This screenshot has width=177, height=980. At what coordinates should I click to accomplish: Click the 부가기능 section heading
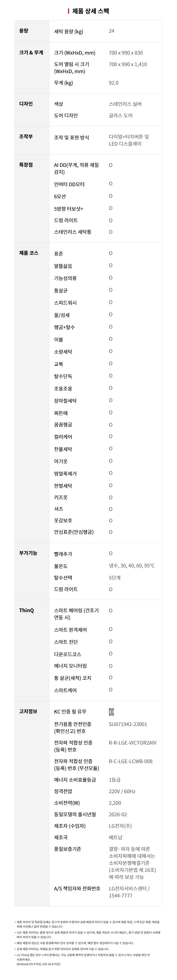tap(28, 553)
